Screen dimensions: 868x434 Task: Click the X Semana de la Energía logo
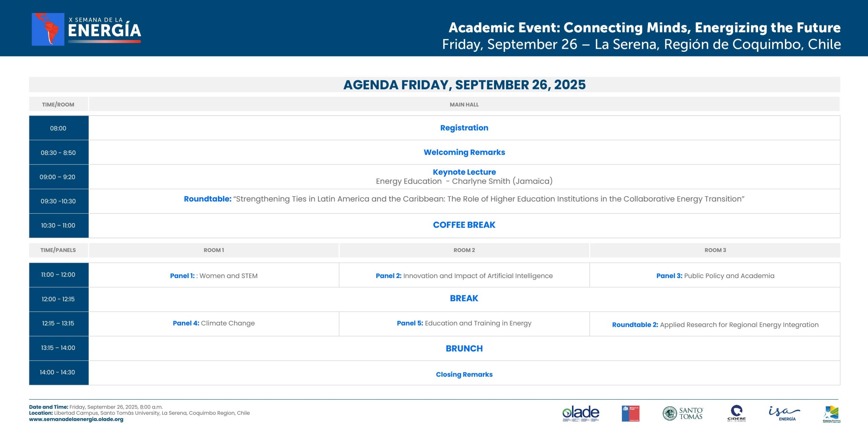pyautogui.click(x=86, y=29)
